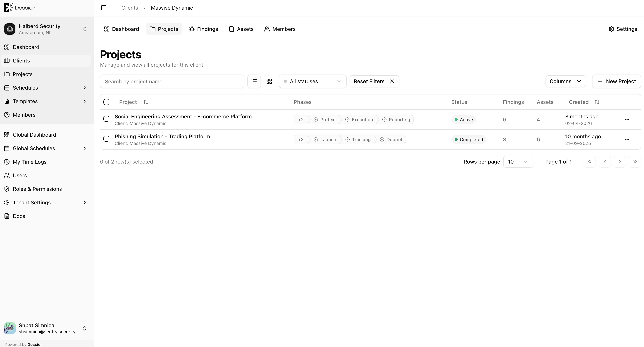Open Settings gear in client header

(623, 29)
